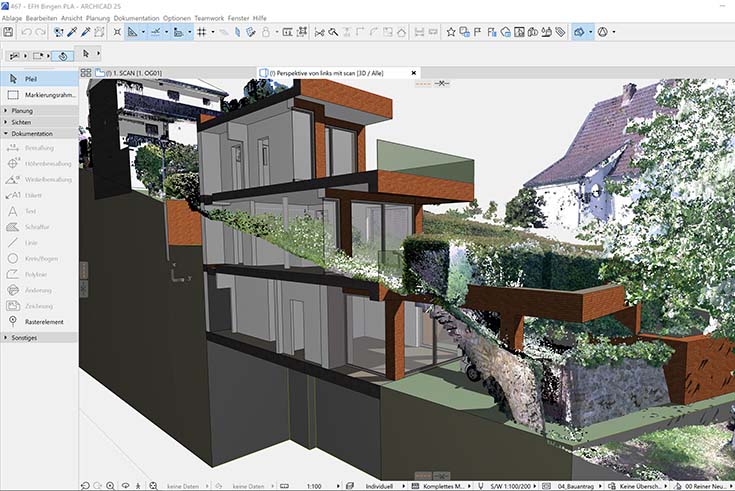Collapse the Dokumentation toolbox section

tap(32, 133)
